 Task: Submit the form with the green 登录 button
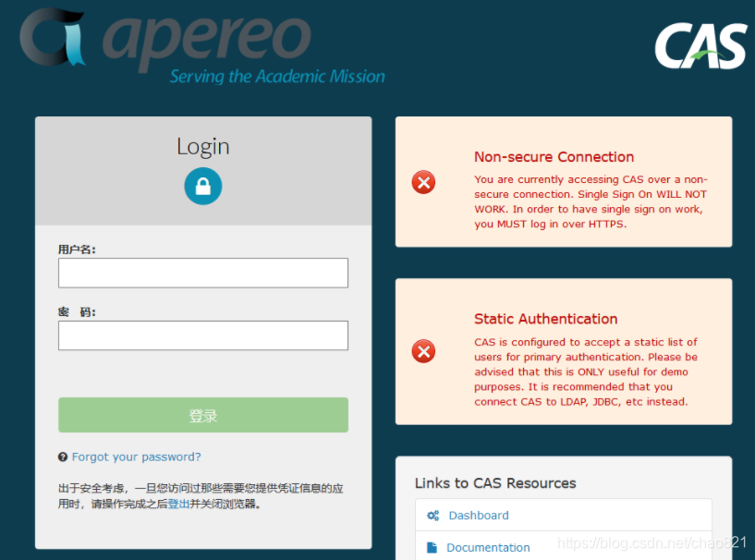click(x=203, y=415)
